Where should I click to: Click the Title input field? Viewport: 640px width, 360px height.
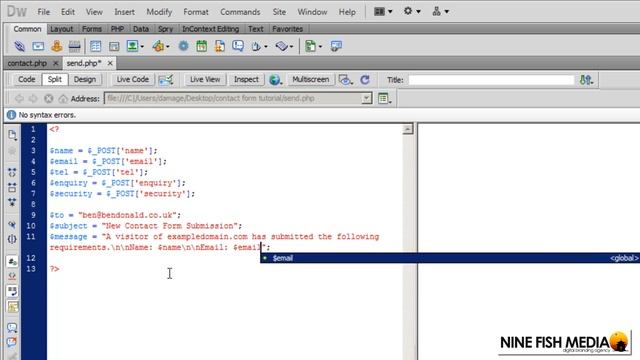click(x=491, y=80)
